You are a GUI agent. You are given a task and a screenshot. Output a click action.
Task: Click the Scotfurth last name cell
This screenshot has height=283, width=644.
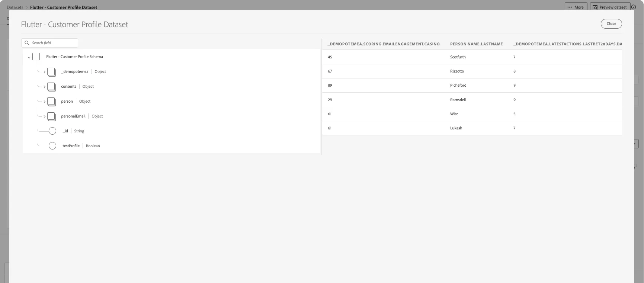coord(458,57)
